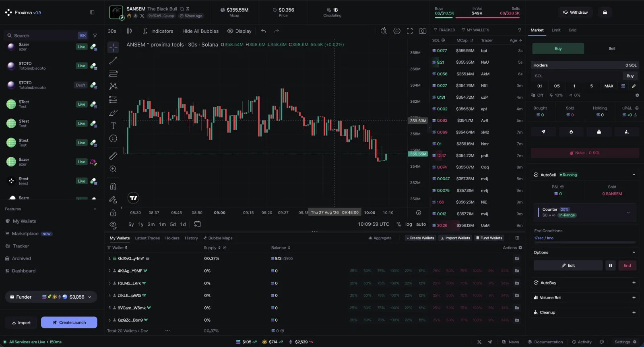Viewport: 644px width, 347px height.
Task: Open the Bubble Maps tab
Action: point(218,238)
